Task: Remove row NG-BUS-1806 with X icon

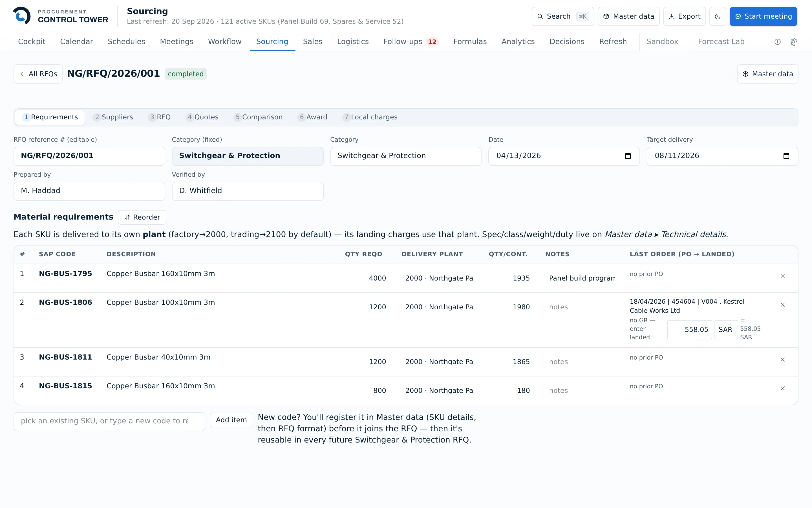Action: [782, 305]
